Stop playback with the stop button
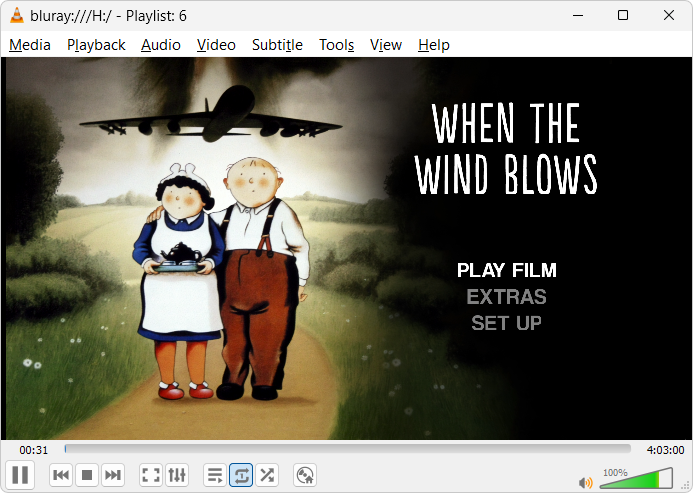Viewport: 693px width, 493px height. [87, 475]
